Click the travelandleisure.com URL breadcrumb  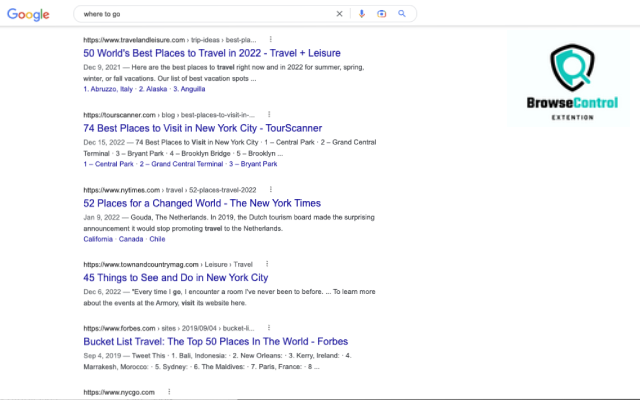coord(170,40)
